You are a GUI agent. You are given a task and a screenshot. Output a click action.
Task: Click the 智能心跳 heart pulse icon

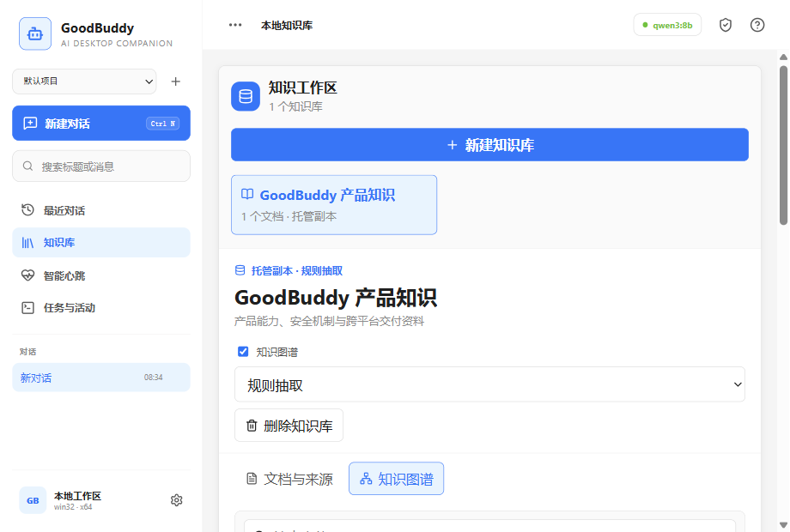[27, 275]
